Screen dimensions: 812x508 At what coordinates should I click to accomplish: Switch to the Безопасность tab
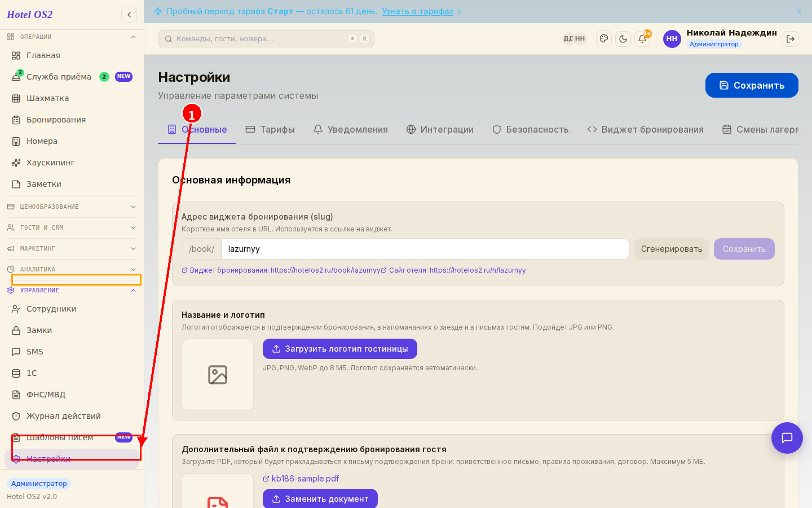tap(530, 129)
